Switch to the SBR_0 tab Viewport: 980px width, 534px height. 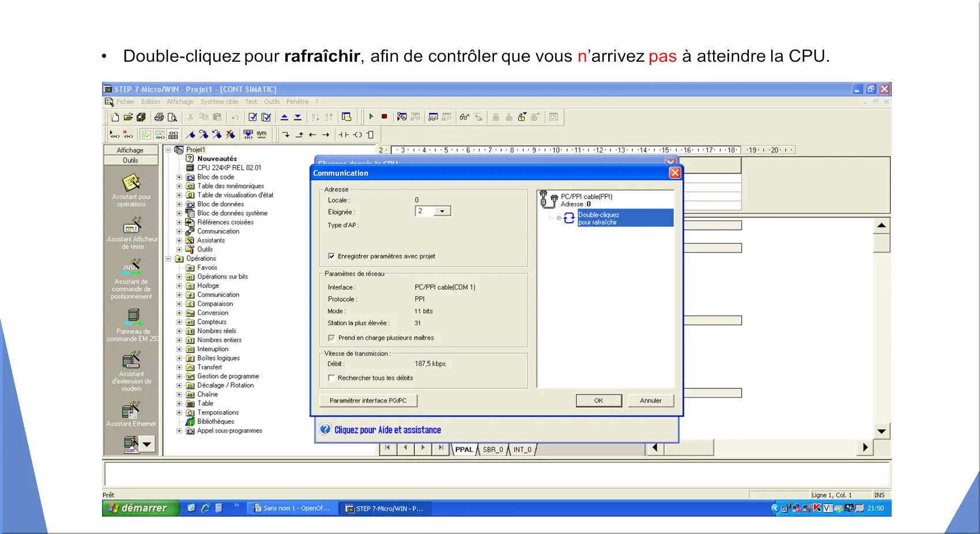[493, 450]
